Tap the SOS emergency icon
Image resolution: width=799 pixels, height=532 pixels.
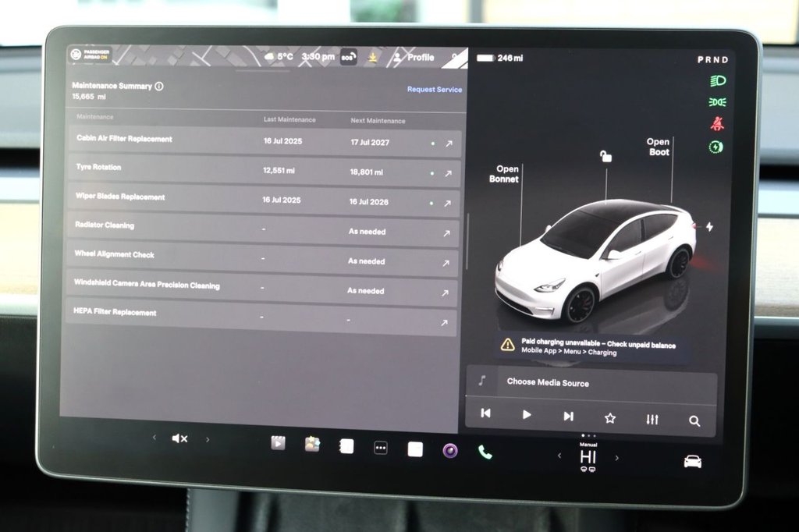[348, 57]
